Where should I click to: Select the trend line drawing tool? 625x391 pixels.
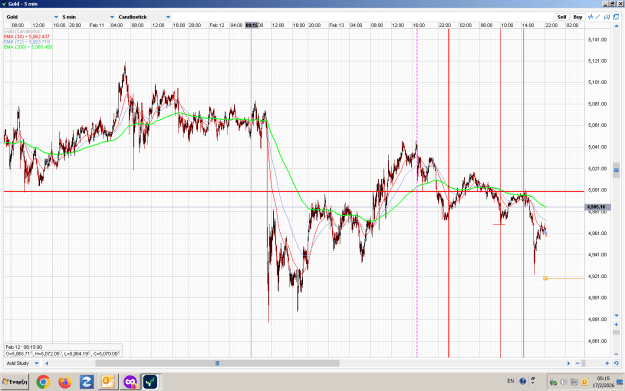(598, 17)
